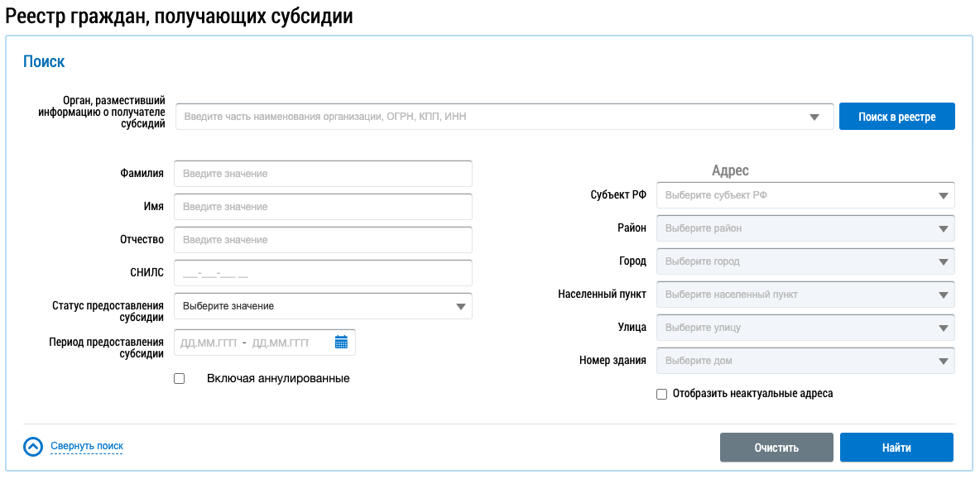Focus the 'Фамилия' input field
Image resolution: width=980 pixels, height=484 pixels.
(323, 174)
